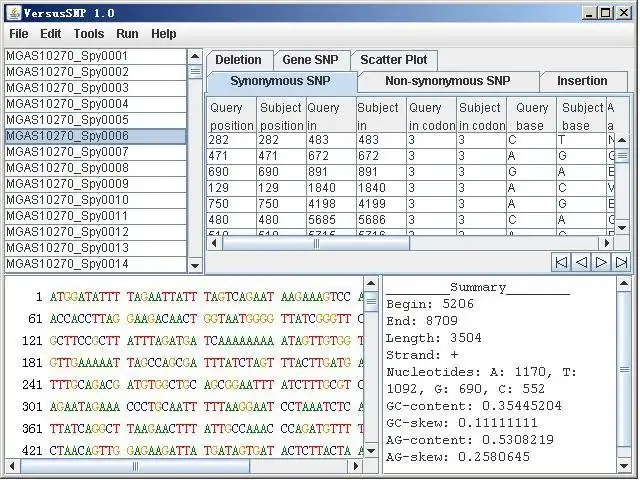640x480 pixels.
Task: Click SNP table vertical scroll up arrow
Action: [622, 140]
